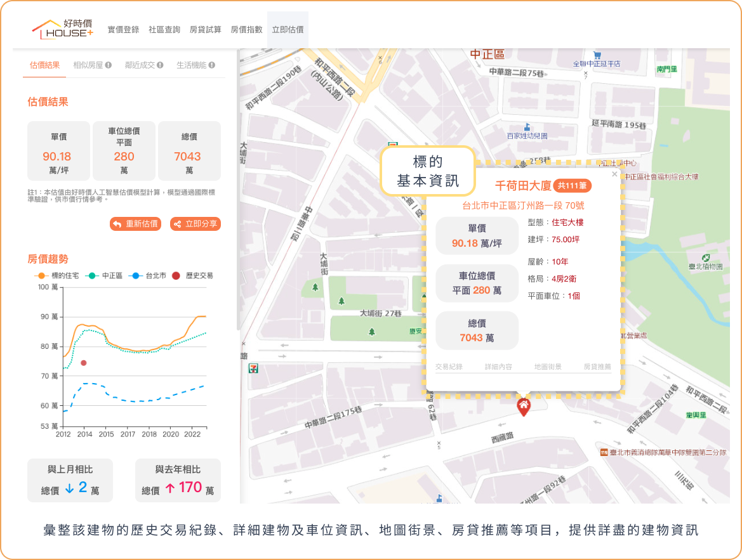
Task: Switch to the 估價結果 tab
Action: pyautogui.click(x=44, y=65)
